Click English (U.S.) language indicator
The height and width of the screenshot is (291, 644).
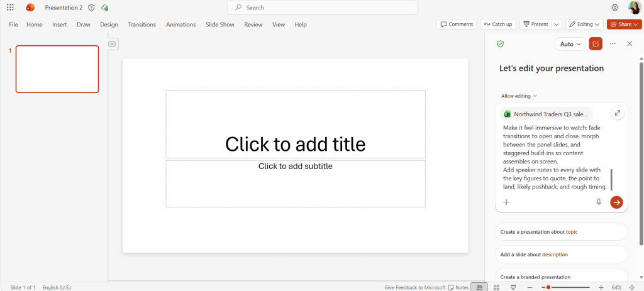coord(57,287)
